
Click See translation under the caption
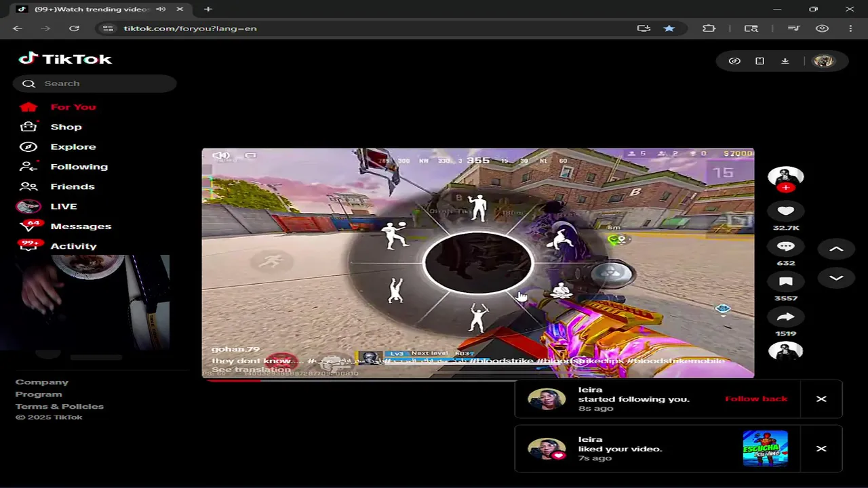251,370
